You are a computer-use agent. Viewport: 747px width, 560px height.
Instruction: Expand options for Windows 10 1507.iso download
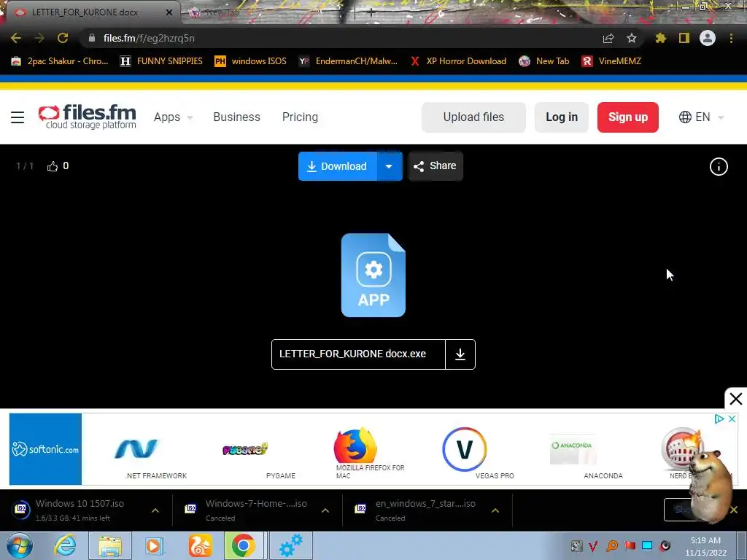coord(155,510)
